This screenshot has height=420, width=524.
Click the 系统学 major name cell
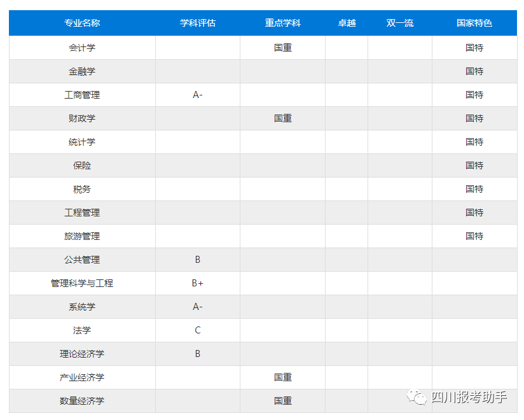[x=82, y=307]
